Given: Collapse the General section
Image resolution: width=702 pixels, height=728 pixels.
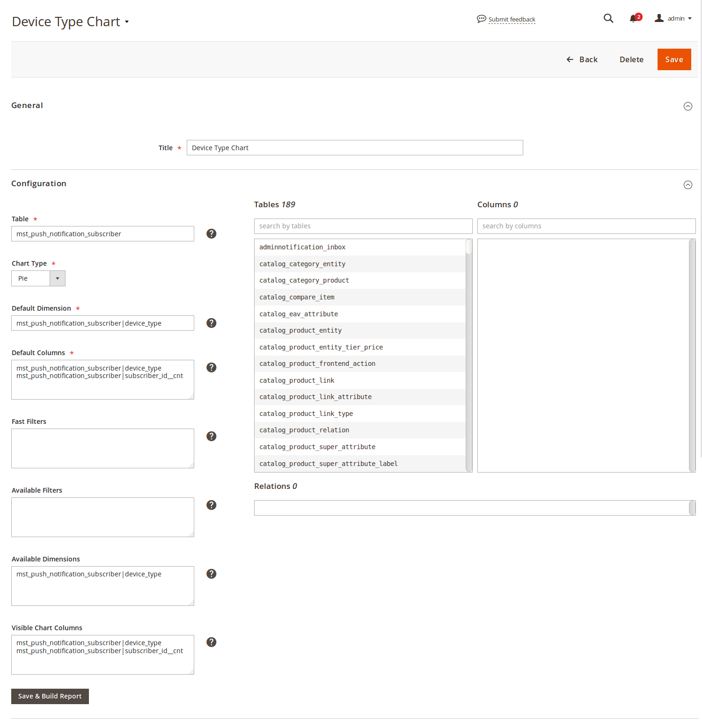Looking at the screenshot, I should [688, 106].
